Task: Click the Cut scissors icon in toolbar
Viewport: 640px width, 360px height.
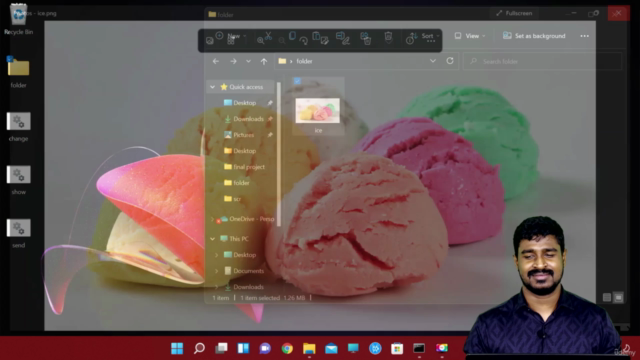Action: tap(268, 36)
